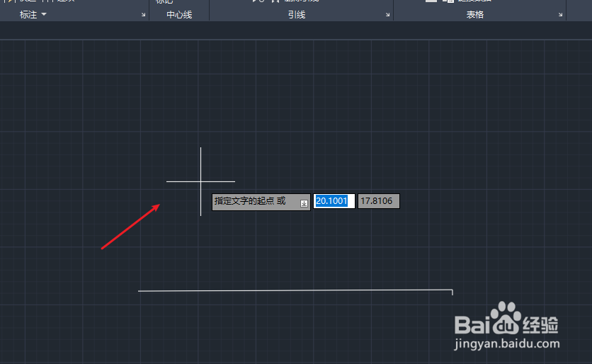Click the 指定文字的起点 或 prompt text
The image size is (592, 364).
point(250,201)
